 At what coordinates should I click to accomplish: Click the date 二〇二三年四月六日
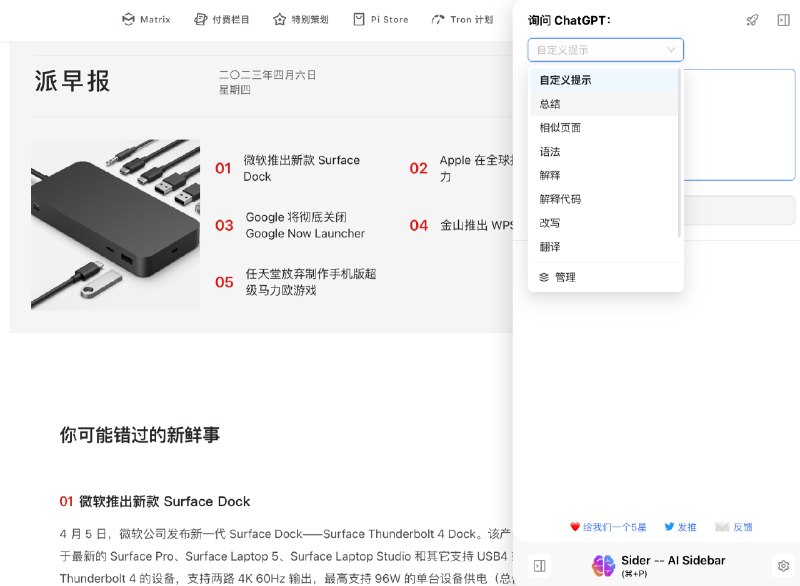267,75
